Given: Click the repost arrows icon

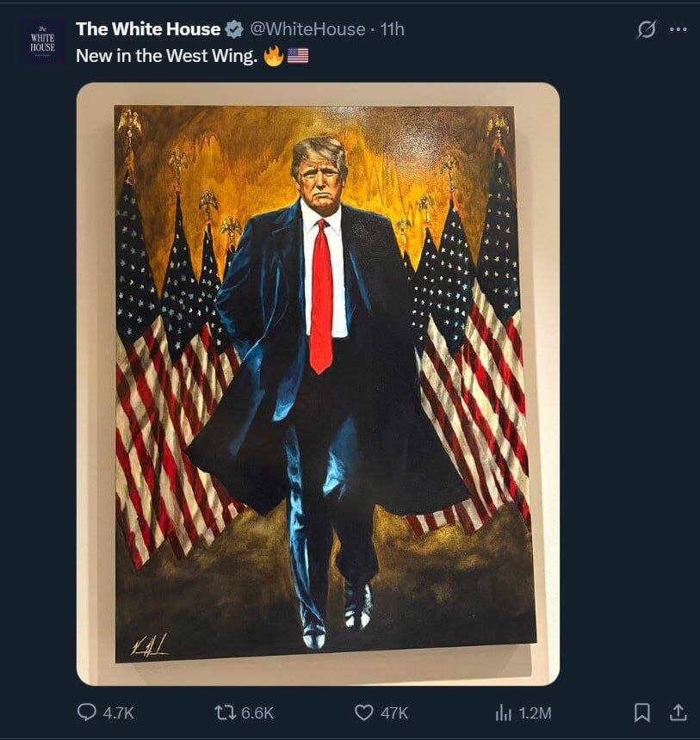Looking at the screenshot, I should [224, 712].
